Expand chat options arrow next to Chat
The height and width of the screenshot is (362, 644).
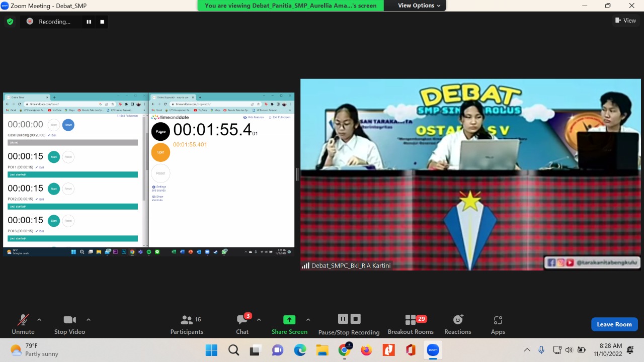point(259,320)
